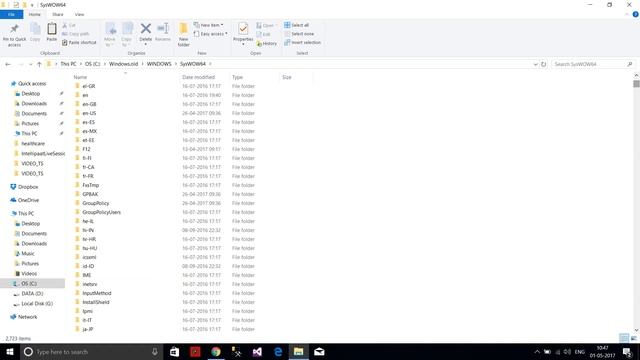
Task: Click the Help question mark icon
Action: 636,14
